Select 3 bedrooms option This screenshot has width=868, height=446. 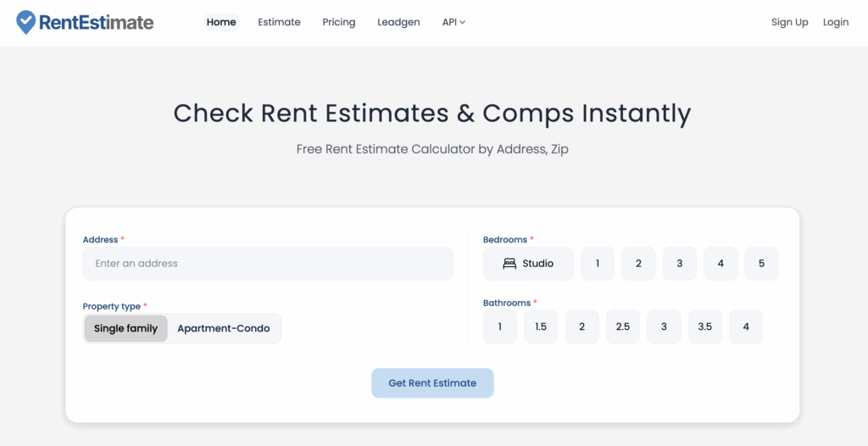point(679,264)
